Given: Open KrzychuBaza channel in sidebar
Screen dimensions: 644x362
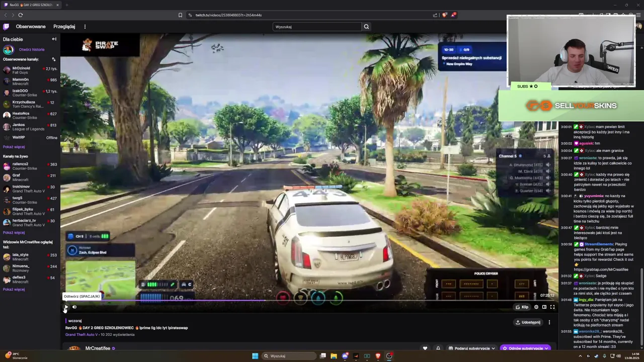Looking at the screenshot, I should tap(30, 104).
